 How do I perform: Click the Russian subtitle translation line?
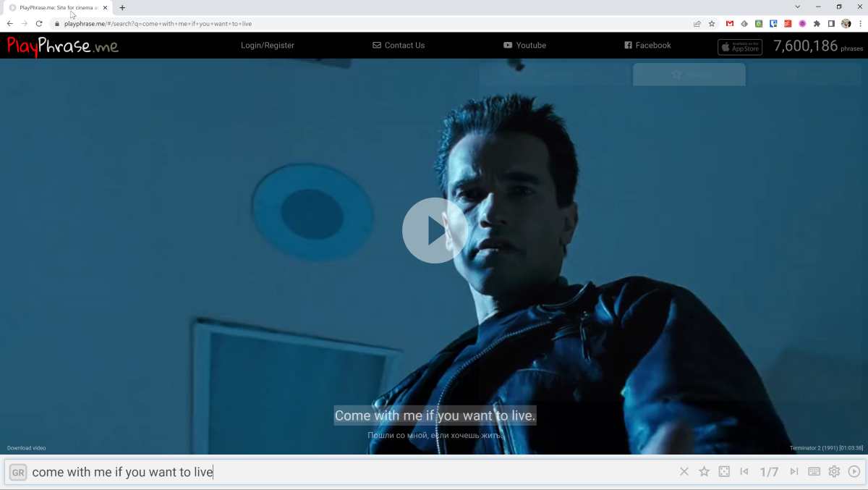tap(435, 435)
